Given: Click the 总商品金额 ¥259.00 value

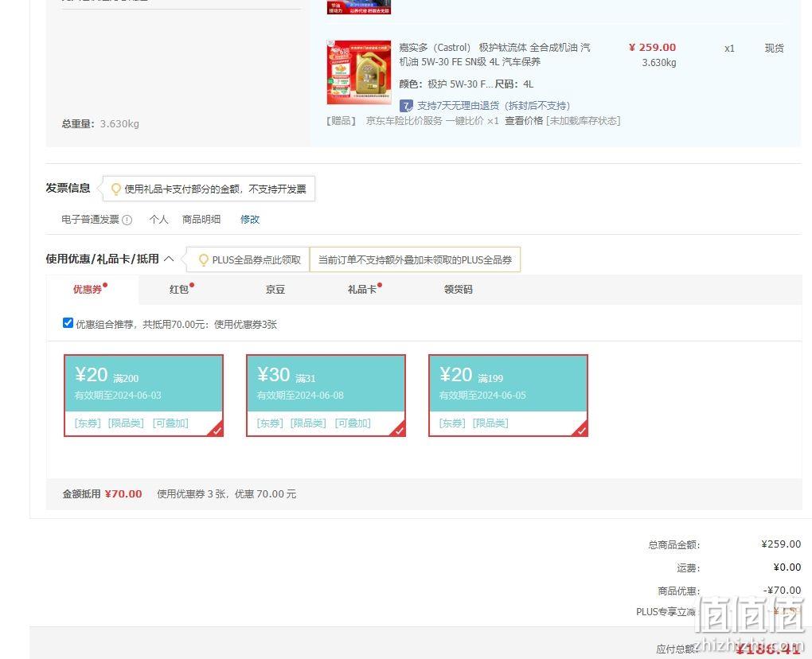Looking at the screenshot, I should 781,544.
